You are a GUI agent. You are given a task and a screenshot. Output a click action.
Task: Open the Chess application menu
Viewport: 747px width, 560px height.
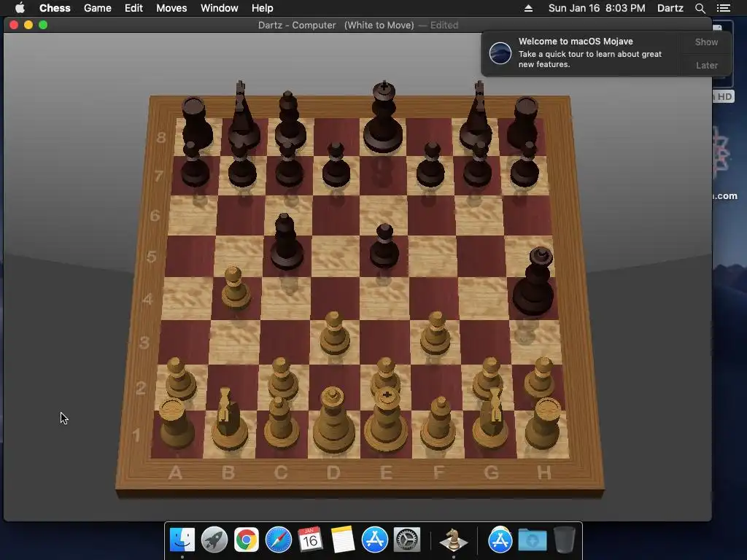(x=55, y=8)
